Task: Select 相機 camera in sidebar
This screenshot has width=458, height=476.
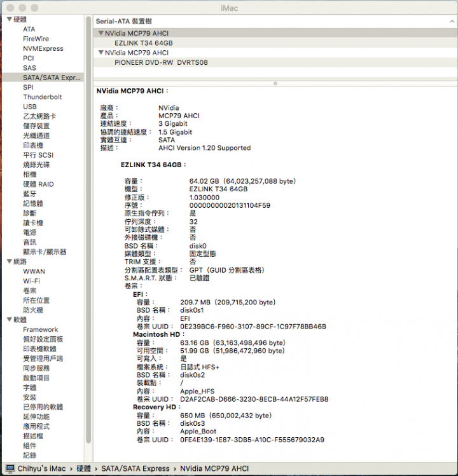Action: (x=30, y=175)
